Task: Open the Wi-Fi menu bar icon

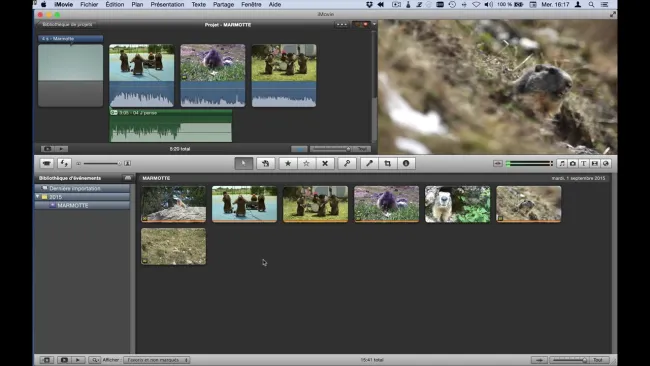Action: click(476, 5)
